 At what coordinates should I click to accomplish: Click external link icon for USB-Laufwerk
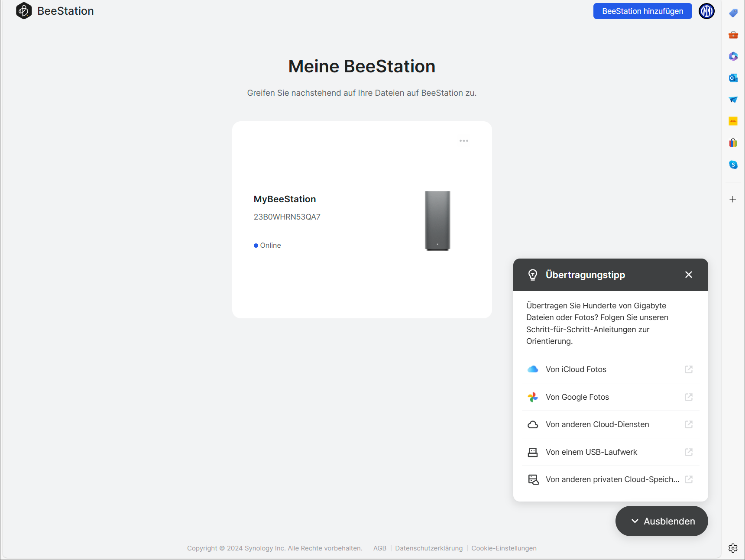(x=689, y=452)
